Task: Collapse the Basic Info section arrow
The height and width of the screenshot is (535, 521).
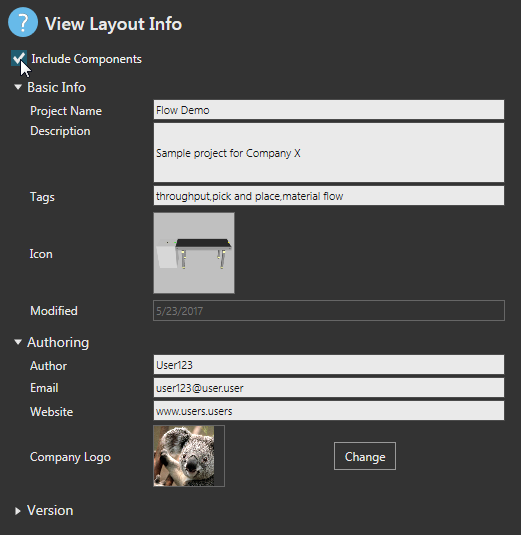Action: point(18,87)
